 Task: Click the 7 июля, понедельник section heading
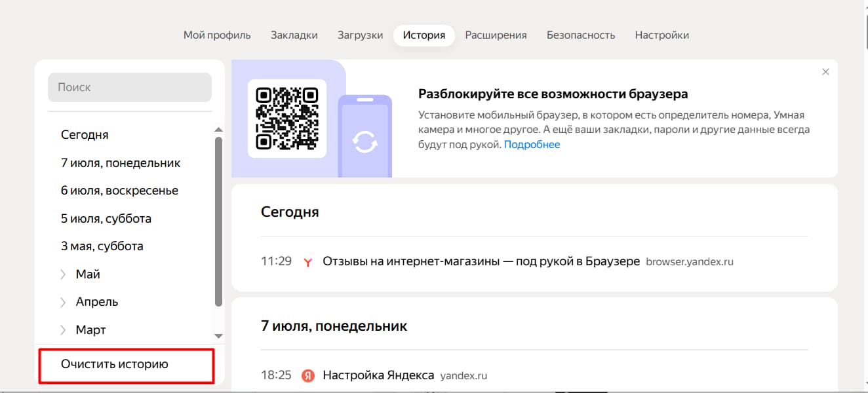tap(334, 326)
